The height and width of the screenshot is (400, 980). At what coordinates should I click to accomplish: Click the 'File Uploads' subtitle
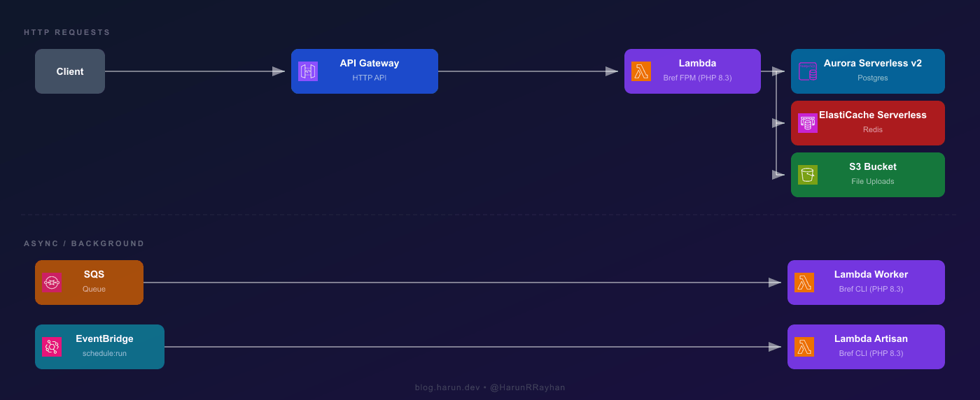click(873, 181)
